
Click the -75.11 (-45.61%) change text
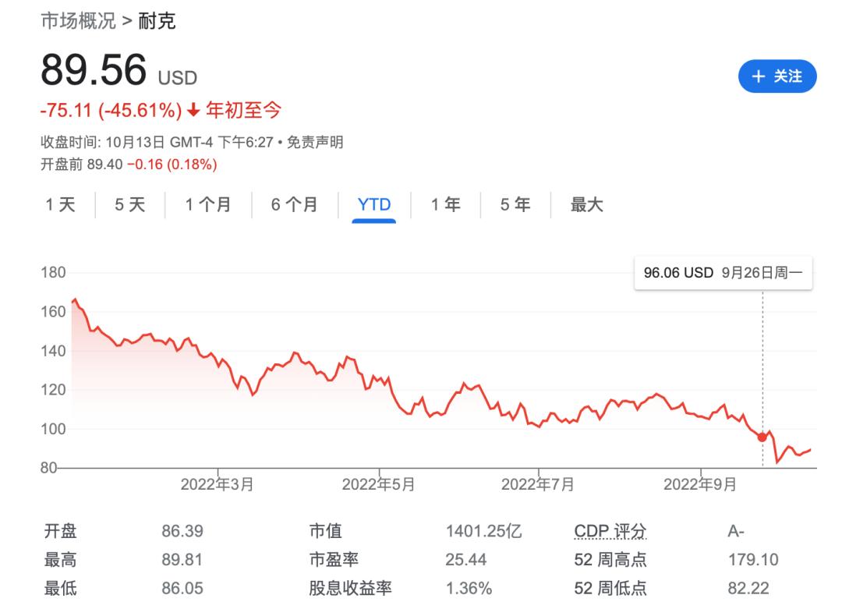pyautogui.click(x=111, y=111)
